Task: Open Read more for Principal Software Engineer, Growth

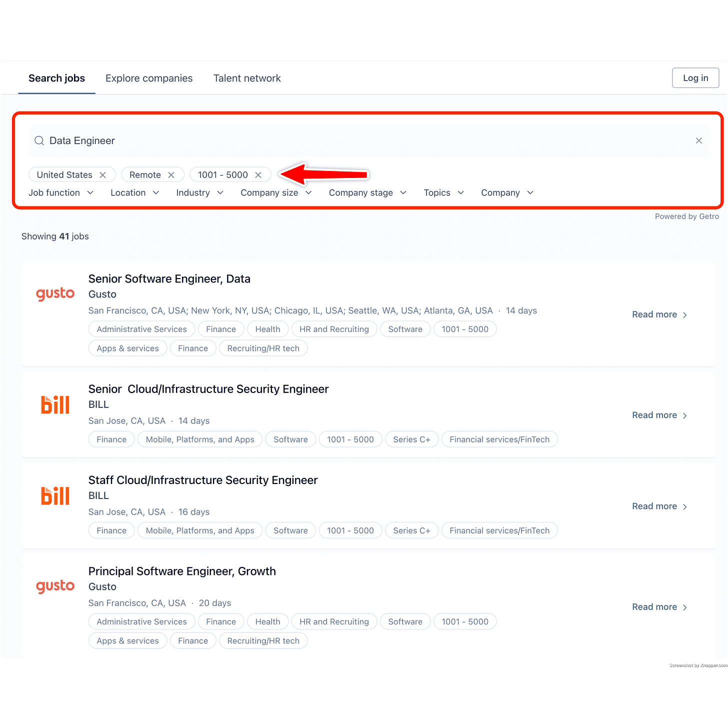Action: pos(659,607)
